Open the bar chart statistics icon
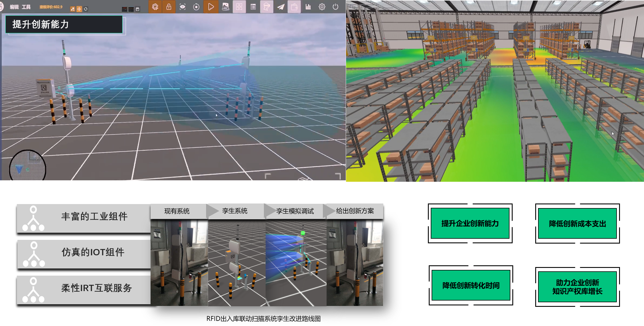Screen dimensions: 644x326 point(308,7)
